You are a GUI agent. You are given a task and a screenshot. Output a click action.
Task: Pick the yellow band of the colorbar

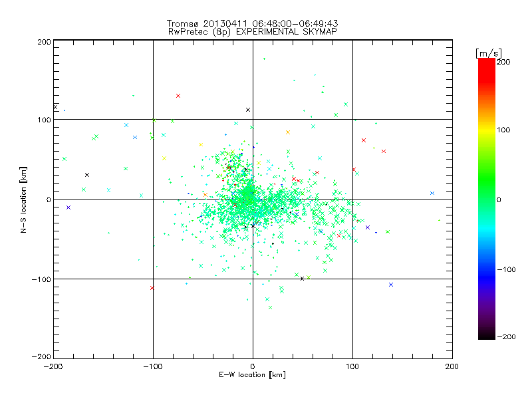[x=487, y=130]
